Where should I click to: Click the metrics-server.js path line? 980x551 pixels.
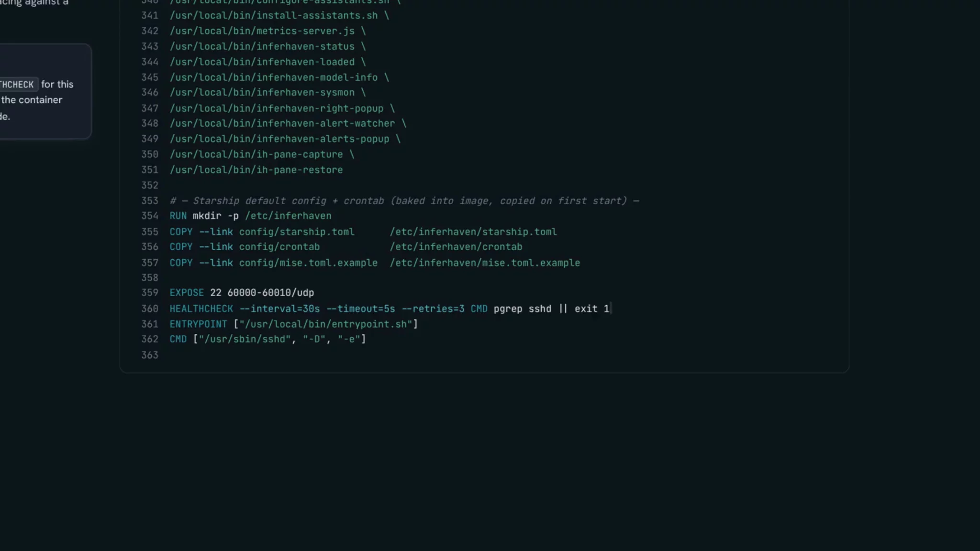click(x=267, y=31)
